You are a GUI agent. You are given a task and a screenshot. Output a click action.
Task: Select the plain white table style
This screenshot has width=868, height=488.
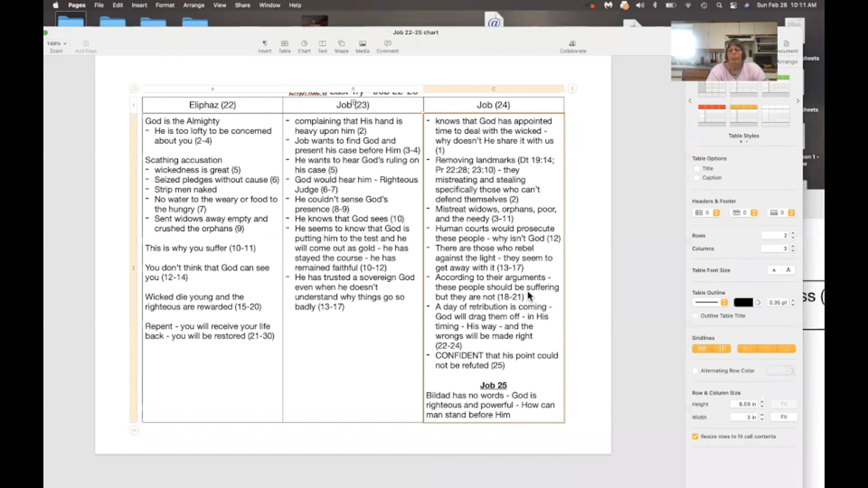pos(775,115)
